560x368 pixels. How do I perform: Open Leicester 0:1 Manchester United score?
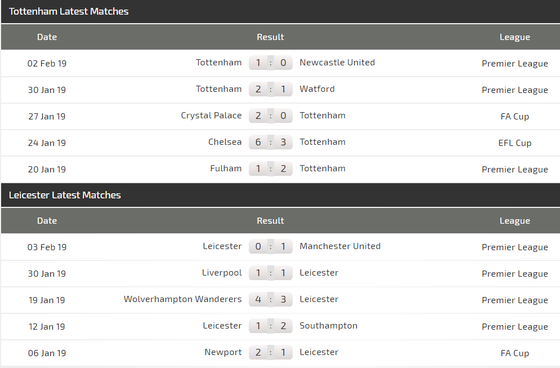(x=270, y=247)
